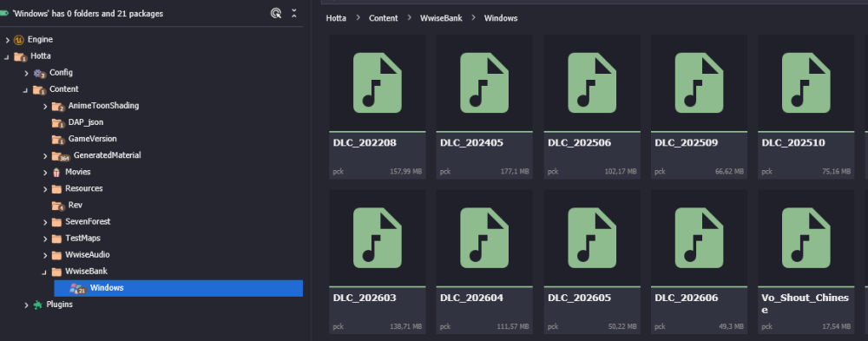Go to WwiseBank in breadcrumb path
This screenshot has width=868, height=341.
click(x=441, y=18)
